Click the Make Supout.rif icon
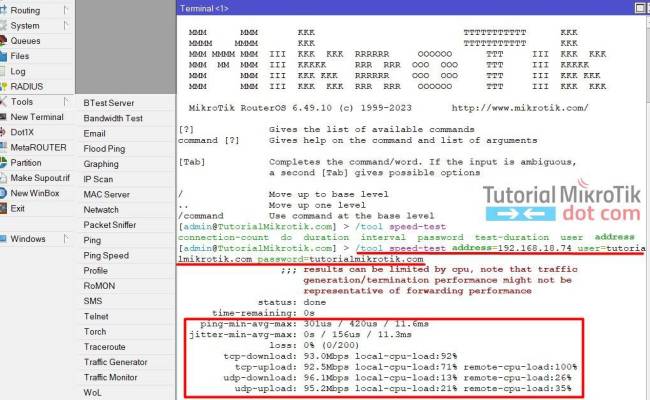 pyautogui.click(x=3, y=178)
